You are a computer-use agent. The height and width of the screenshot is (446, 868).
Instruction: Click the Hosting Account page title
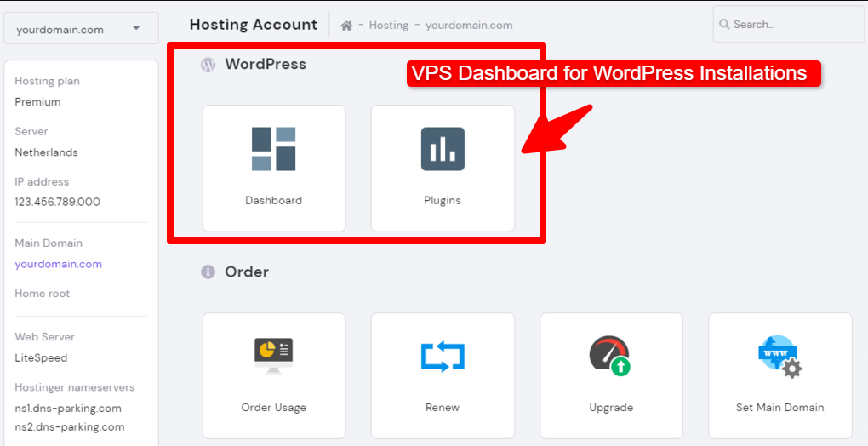[x=254, y=25]
